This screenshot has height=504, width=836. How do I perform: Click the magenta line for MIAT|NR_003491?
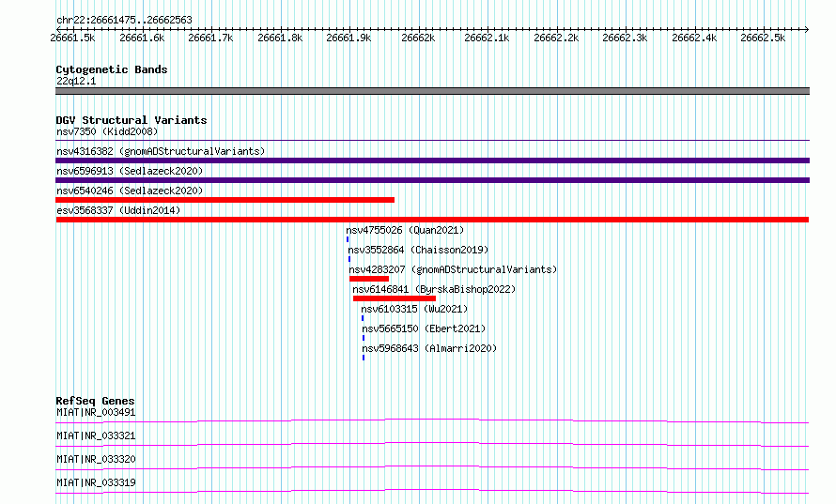tap(432, 420)
